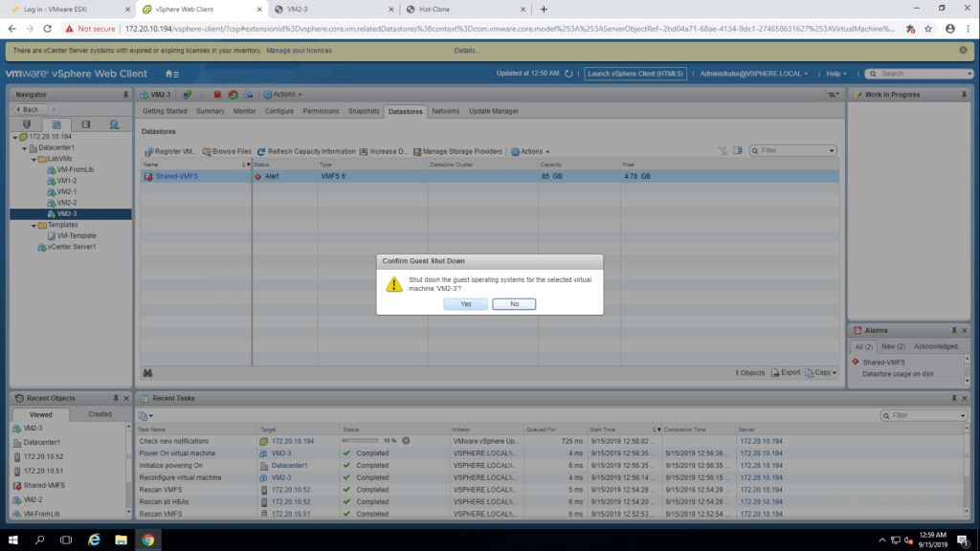Click the Browse Files icon
This screenshot has height=551, width=980.
coord(206,151)
